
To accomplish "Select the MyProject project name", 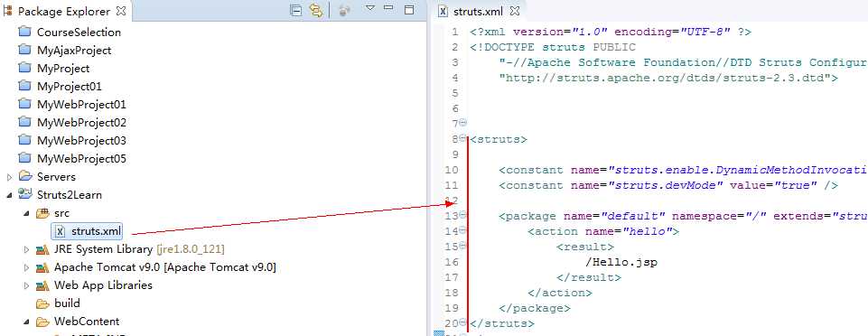I will (x=63, y=69).
